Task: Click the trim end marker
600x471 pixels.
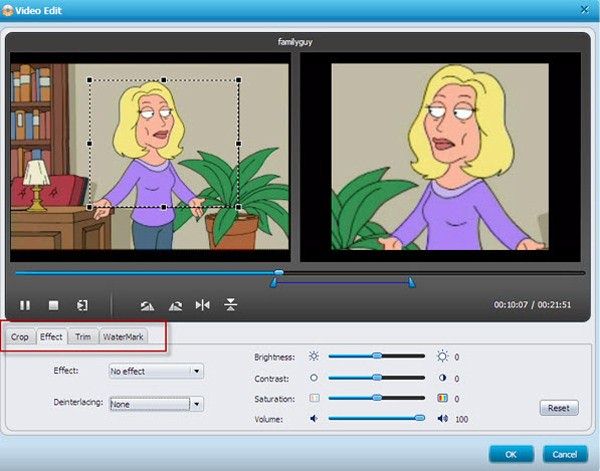Action: point(411,283)
